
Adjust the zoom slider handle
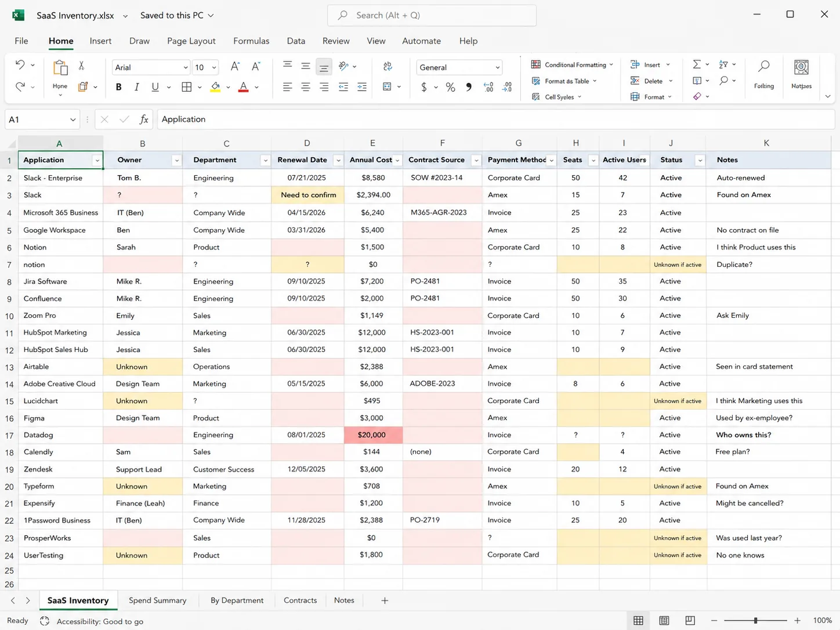pos(755,621)
